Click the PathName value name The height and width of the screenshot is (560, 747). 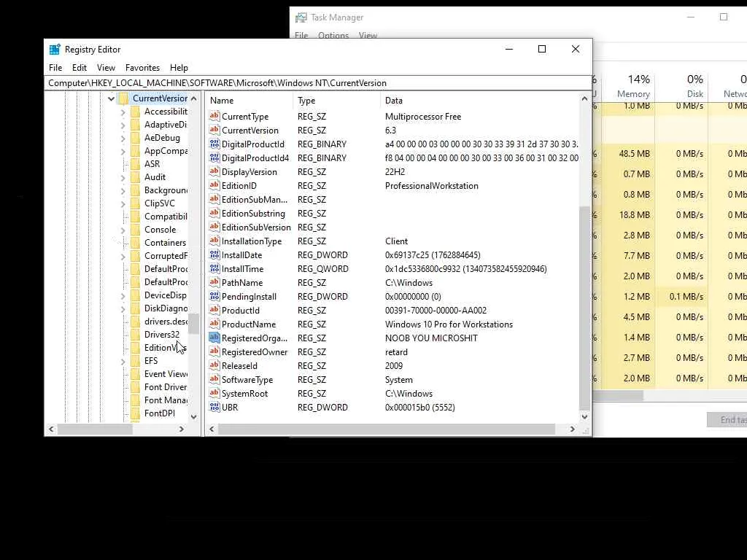(242, 282)
